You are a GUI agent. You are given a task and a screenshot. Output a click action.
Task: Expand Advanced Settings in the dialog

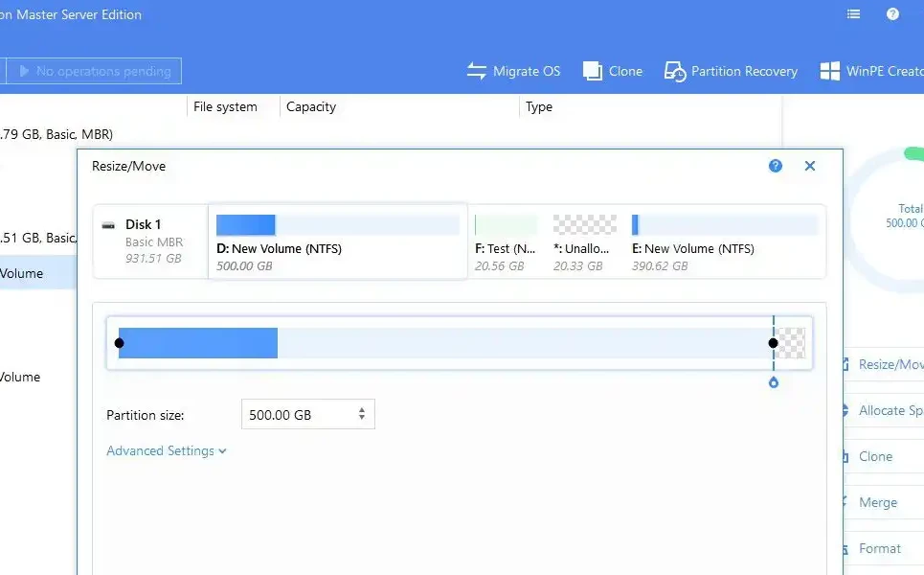(166, 450)
